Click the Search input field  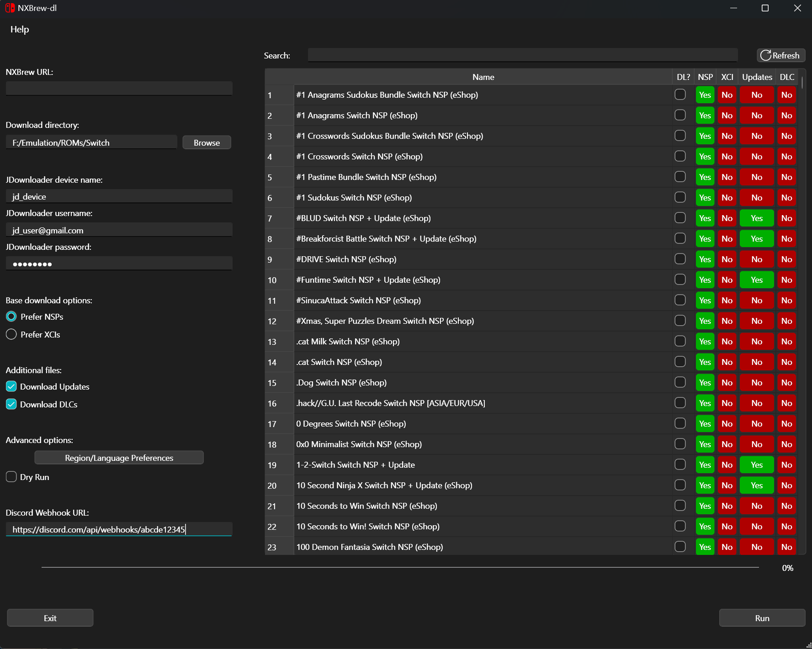click(522, 55)
